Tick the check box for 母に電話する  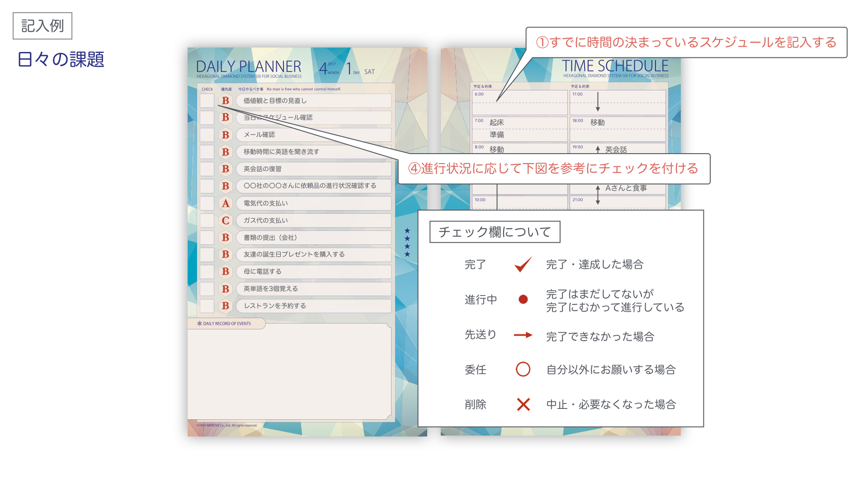click(207, 272)
